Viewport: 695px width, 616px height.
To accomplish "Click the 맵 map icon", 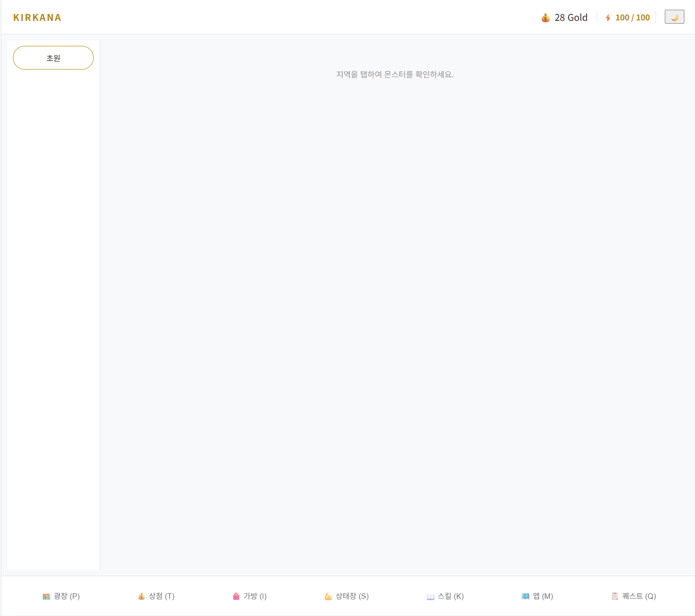I will [525, 597].
